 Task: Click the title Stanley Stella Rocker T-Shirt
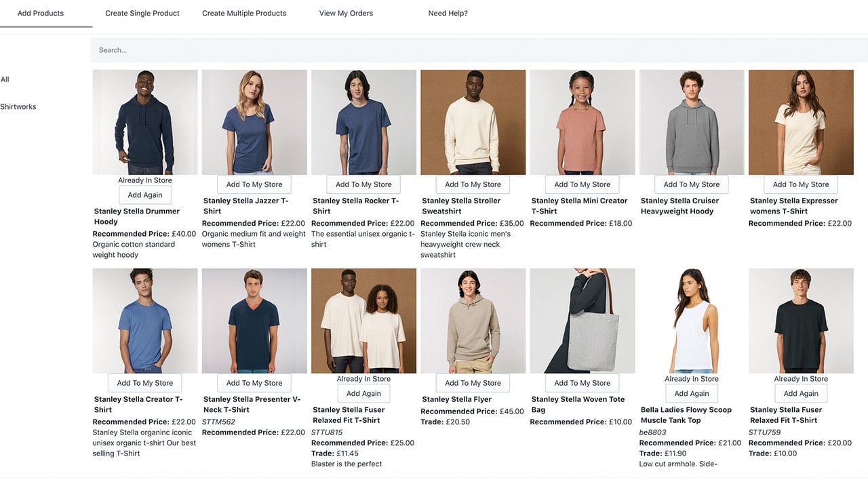[356, 206]
